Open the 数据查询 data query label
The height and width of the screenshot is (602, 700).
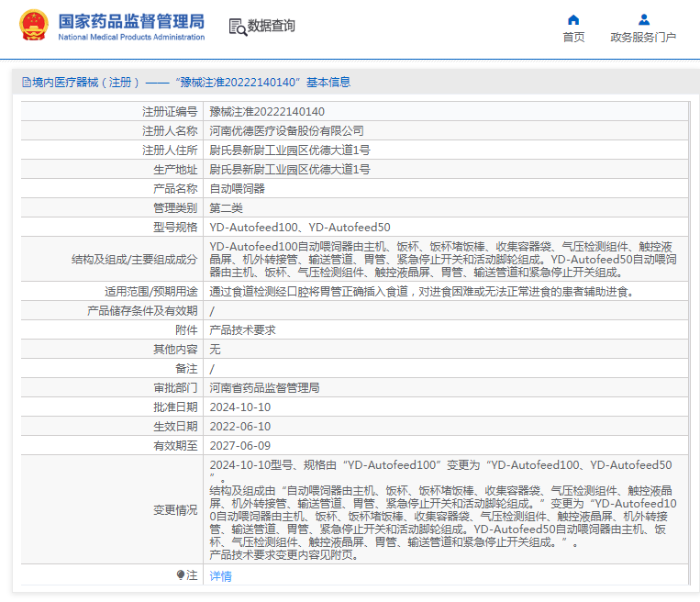[271, 26]
